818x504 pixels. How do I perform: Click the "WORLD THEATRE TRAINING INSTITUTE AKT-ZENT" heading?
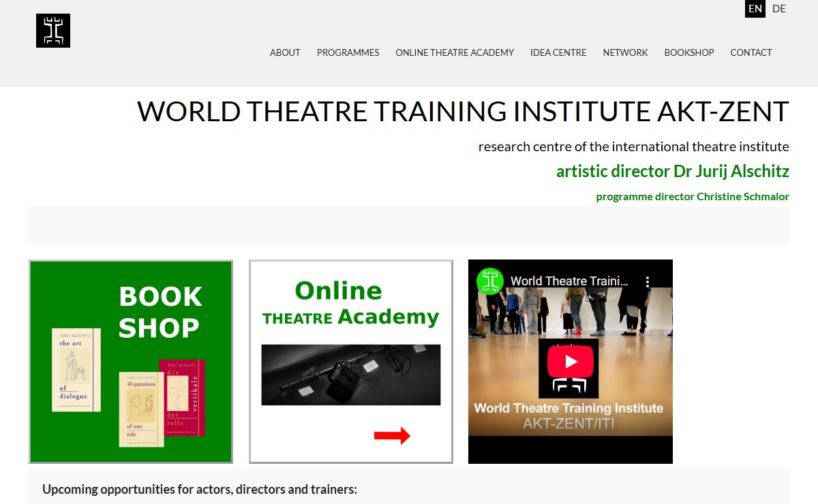[x=463, y=111]
